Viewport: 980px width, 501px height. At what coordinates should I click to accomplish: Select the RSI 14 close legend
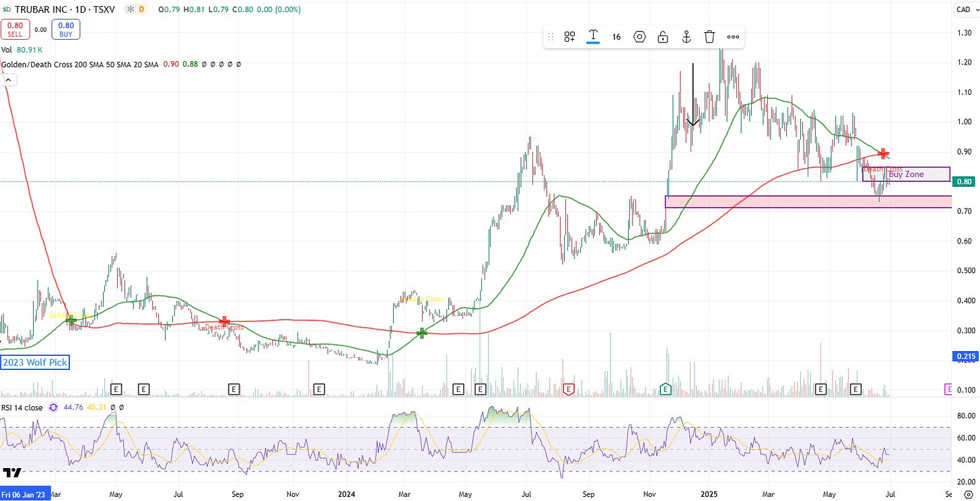coord(22,408)
